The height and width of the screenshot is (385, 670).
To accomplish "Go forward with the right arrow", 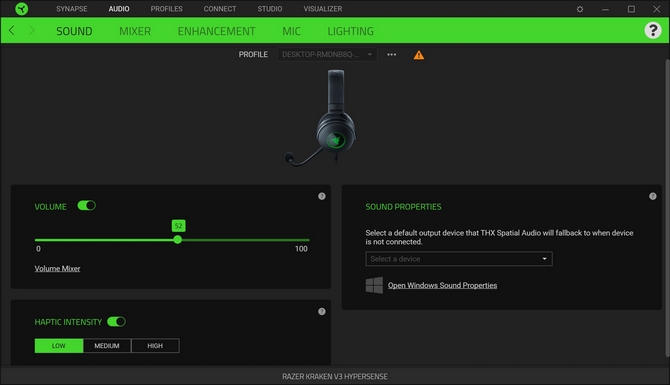I will click(x=32, y=30).
